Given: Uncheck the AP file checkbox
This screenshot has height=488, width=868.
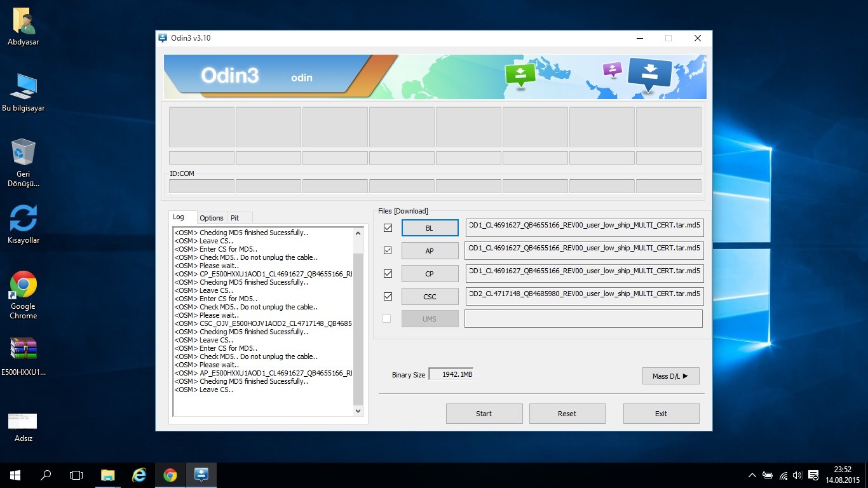Looking at the screenshot, I should (x=388, y=250).
